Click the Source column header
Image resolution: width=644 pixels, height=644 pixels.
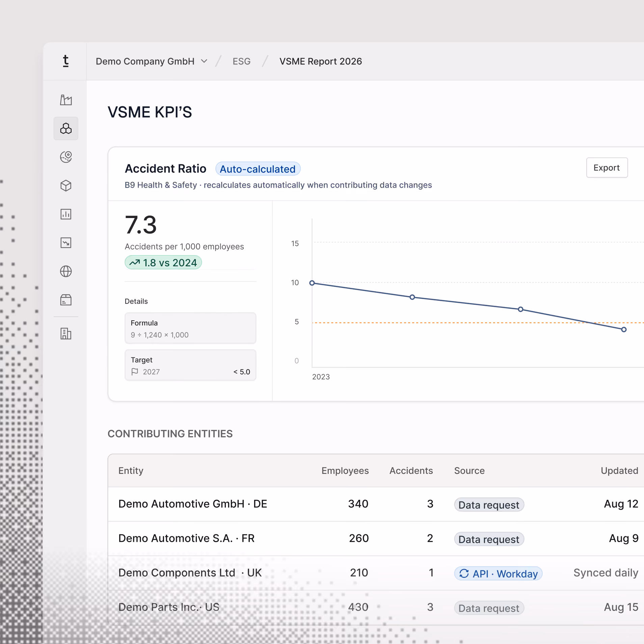pos(469,471)
